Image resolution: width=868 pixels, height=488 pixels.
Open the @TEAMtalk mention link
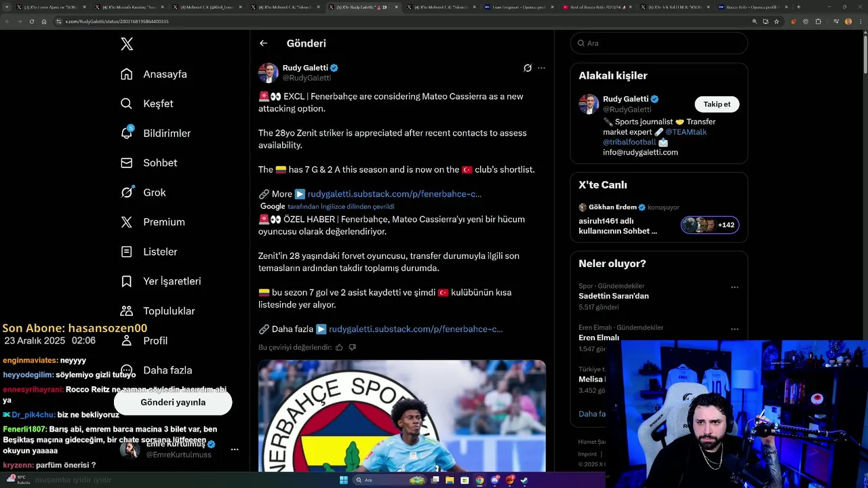point(686,132)
